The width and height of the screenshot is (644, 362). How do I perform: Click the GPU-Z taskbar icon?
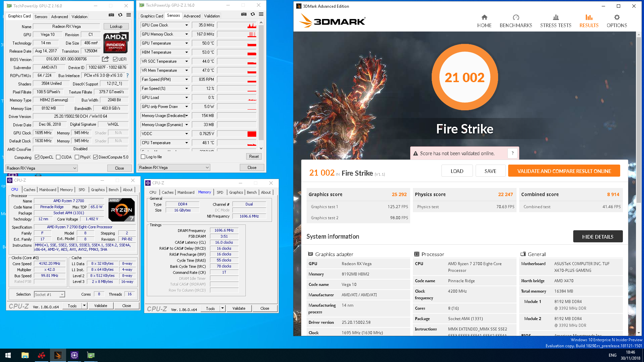(x=91, y=355)
